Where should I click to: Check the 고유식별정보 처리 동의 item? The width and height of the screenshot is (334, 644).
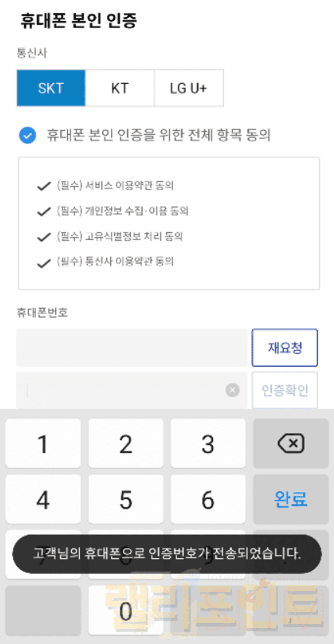pyautogui.click(x=44, y=237)
